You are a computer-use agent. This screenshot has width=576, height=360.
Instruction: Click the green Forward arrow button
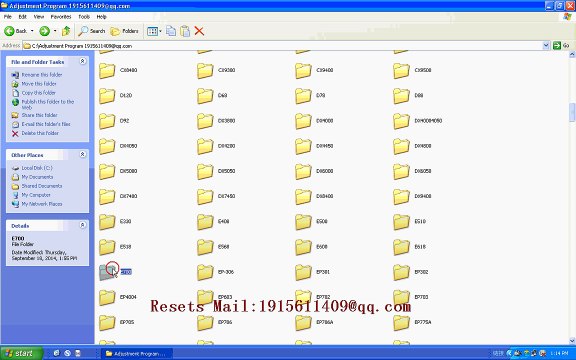pos(44,31)
